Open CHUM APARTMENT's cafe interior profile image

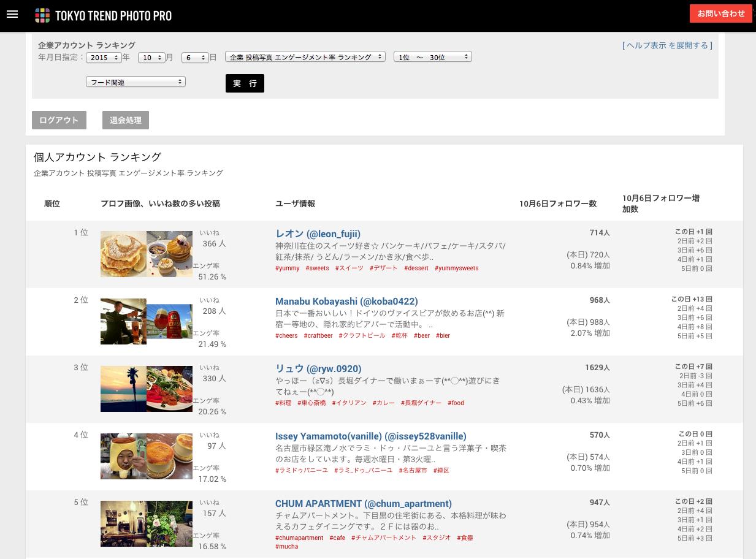tap(123, 523)
